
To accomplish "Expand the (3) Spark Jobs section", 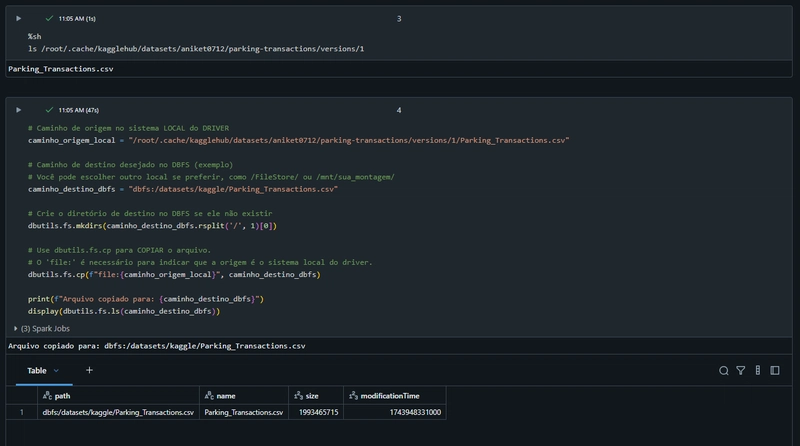I will (x=42, y=329).
